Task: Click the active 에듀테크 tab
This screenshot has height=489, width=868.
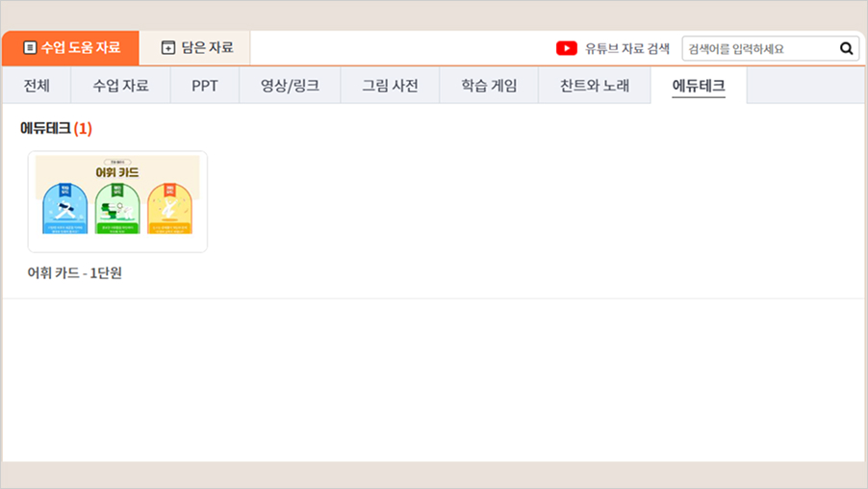Action: tap(698, 86)
